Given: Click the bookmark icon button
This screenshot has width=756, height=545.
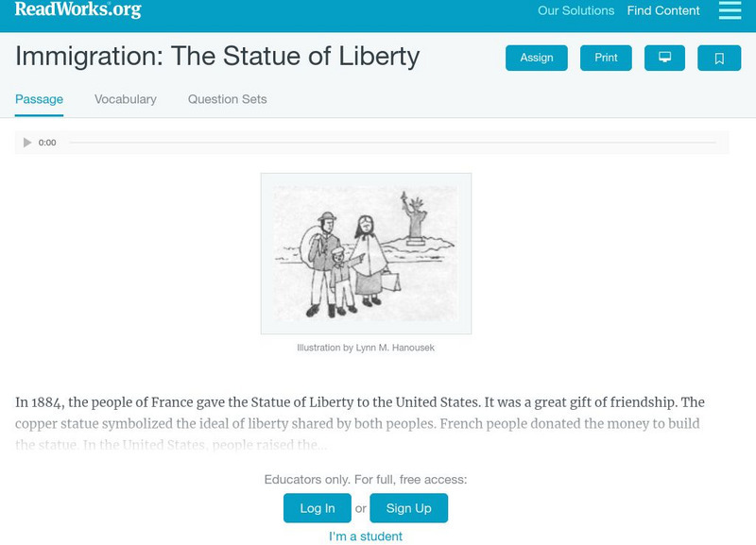Looking at the screenshot, I should 719,58.
